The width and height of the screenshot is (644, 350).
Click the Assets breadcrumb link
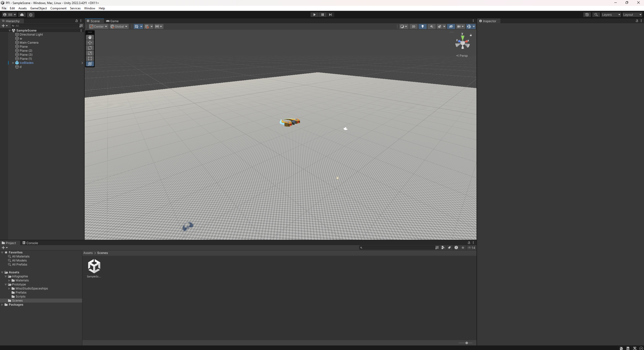click(x=88, y=253)
